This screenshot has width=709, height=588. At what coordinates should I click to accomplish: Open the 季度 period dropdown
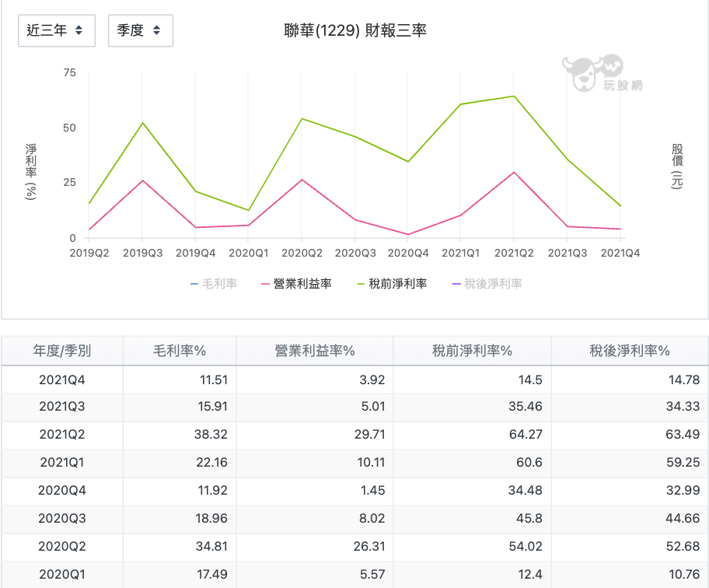140,30
